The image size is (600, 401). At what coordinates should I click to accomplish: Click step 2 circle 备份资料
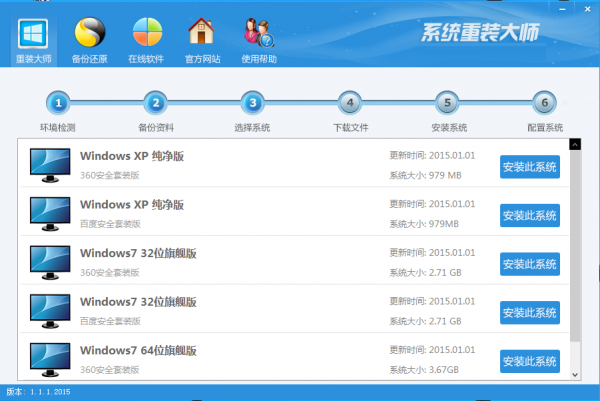pyautogui.click(x=155, y=103)
